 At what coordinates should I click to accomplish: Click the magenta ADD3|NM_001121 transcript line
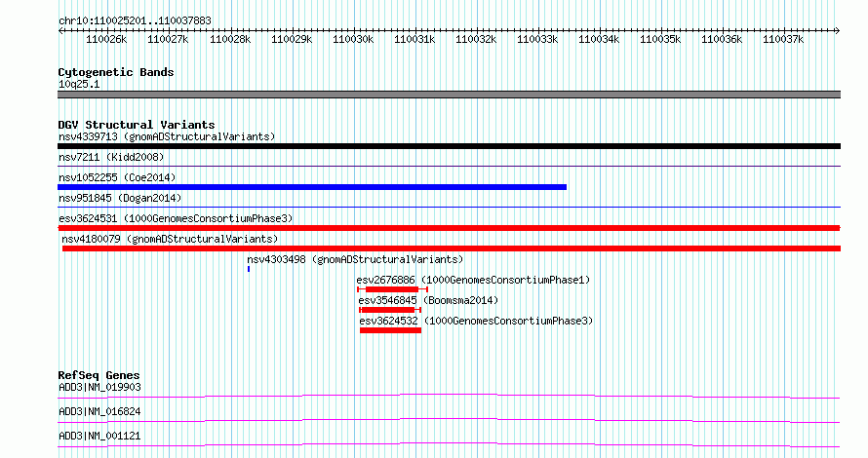449,444
